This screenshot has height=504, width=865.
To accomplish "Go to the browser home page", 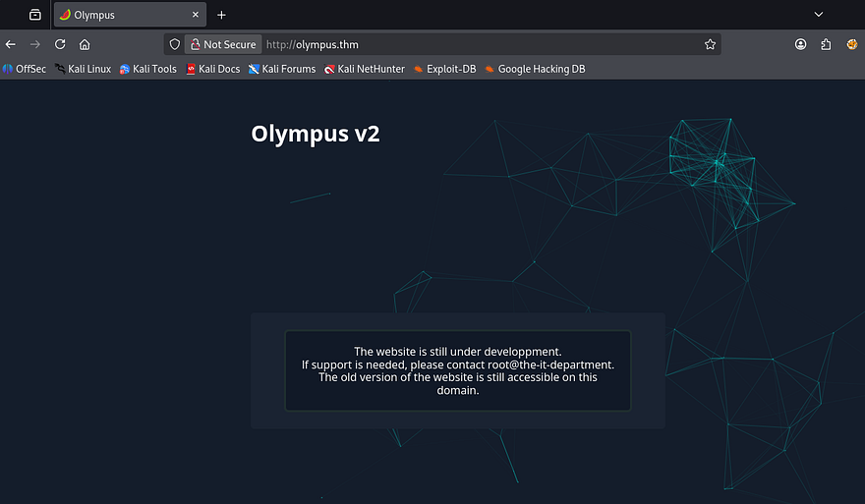I will [x=85, y=44].
